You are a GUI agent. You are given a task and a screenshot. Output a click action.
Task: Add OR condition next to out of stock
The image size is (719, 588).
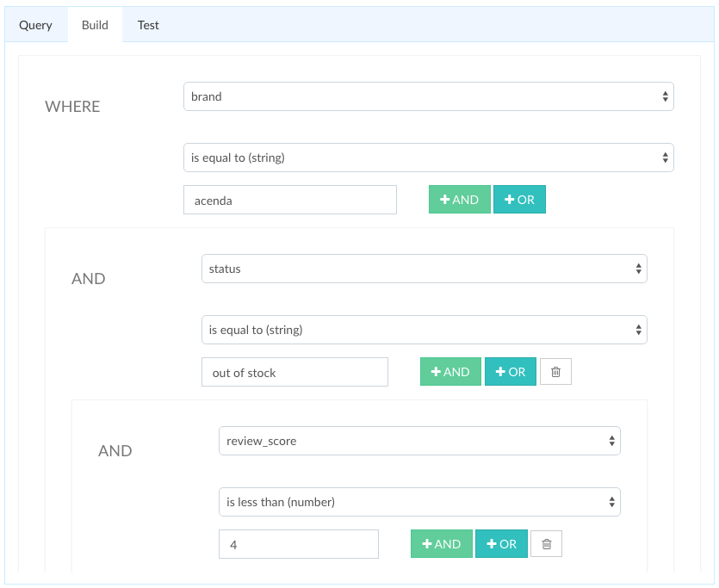pyautogui.click(x=511, y=372)
